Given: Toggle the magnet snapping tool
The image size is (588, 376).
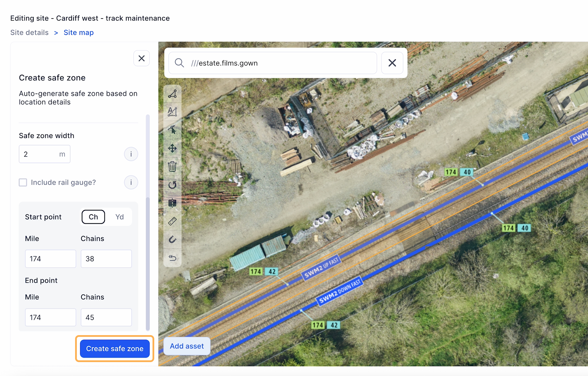Looking at the screenshot, I should (x=173, y=239).
